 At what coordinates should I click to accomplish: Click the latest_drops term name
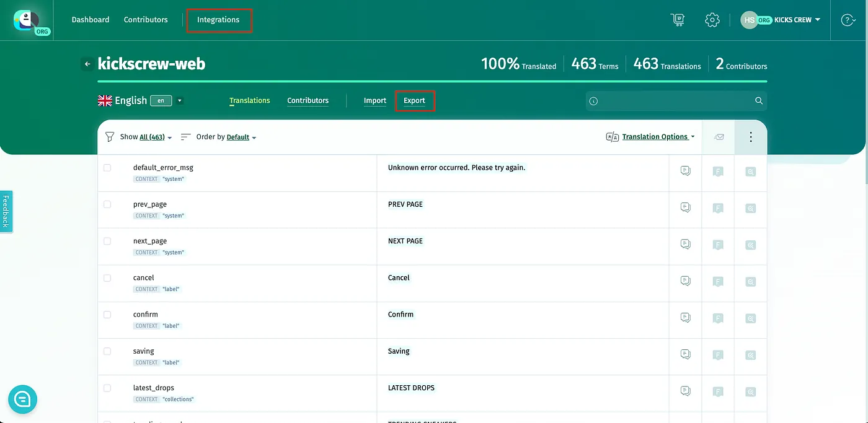tap(154, 388)
